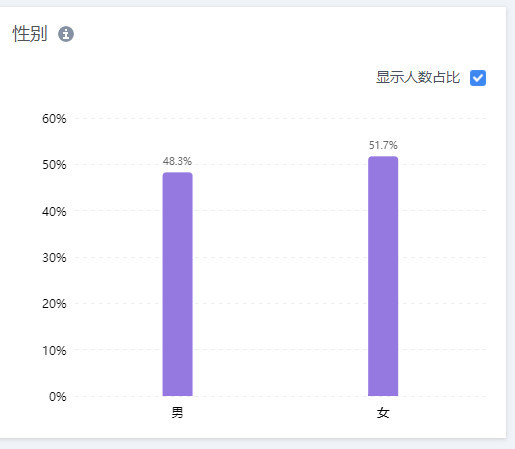The image size is (515, 449).
Task: Click the 60% y-axis label
Action: (54, 119)
